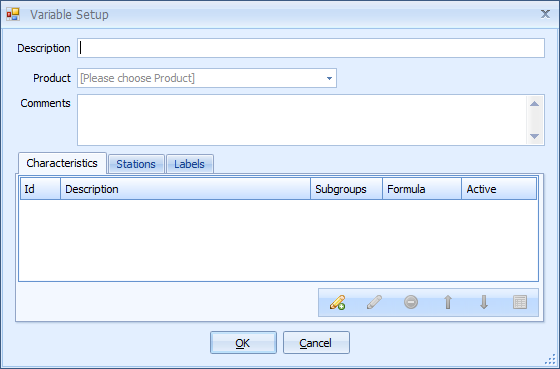Click the Variable Setup window icon
The height and width of the screenshot is (369, 560).
[x=13, y=14]
